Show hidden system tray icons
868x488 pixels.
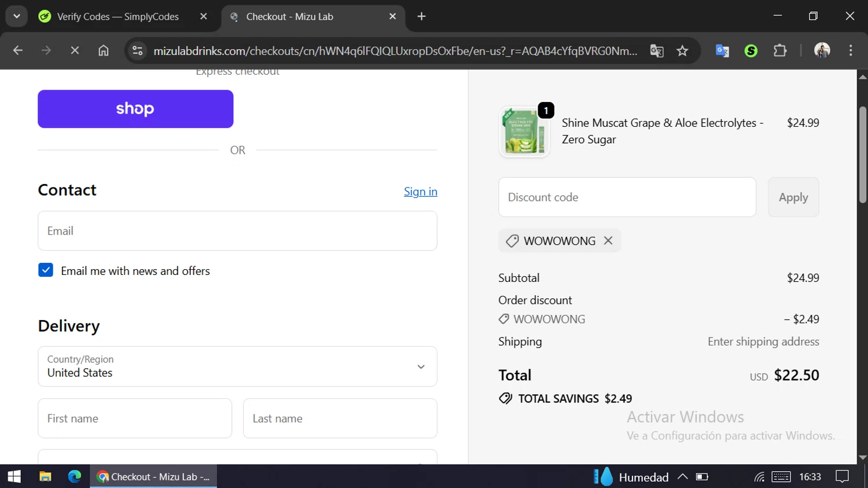pos(683,476)
